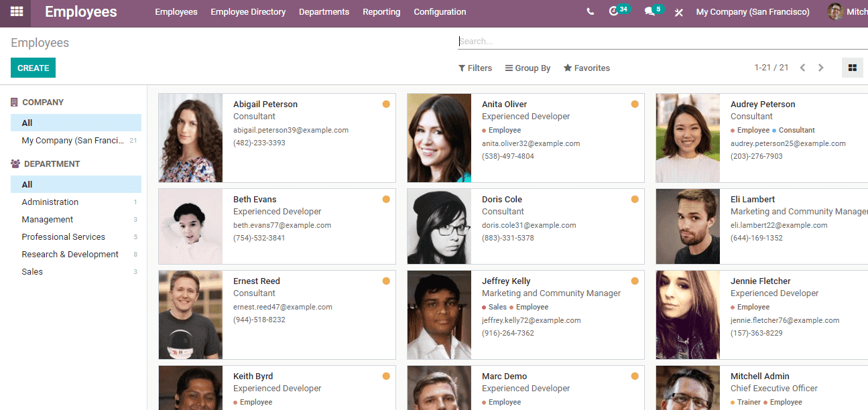The image size is (868, 410).
Task: Go to previous page arrow
Action: point(802,68)
